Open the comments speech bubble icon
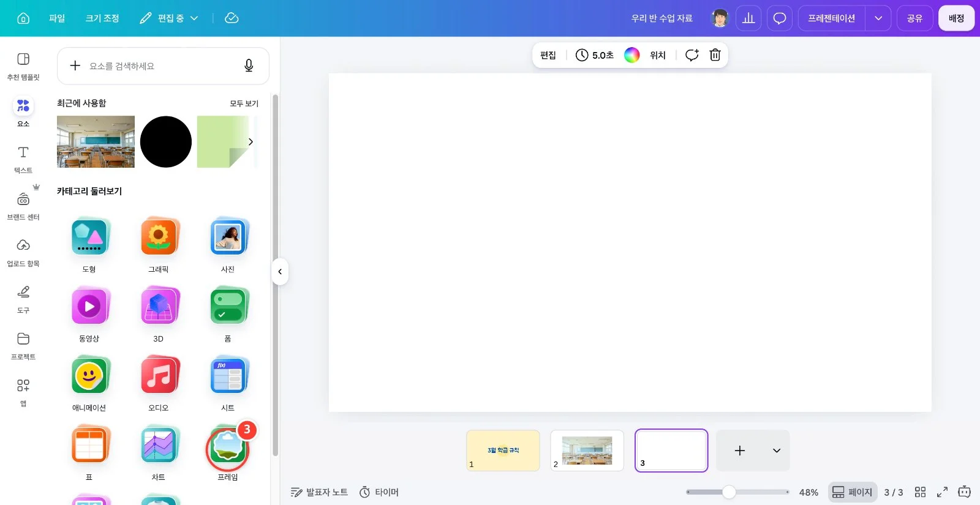Viewport: 980px width, 505px height. [x=780, y=18]
